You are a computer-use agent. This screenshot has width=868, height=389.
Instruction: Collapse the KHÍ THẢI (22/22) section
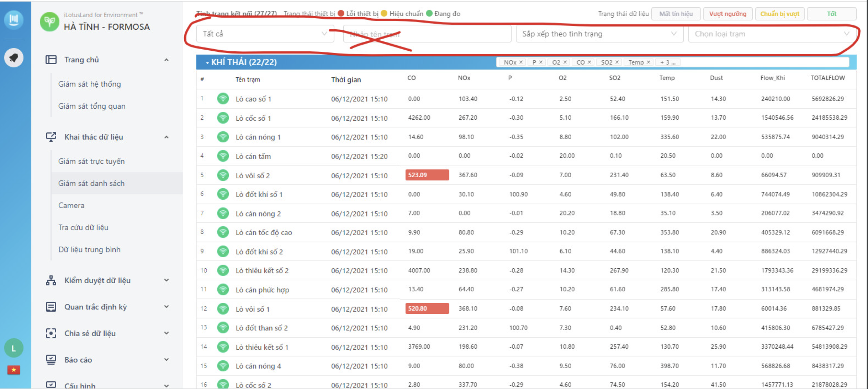(207, 63)
